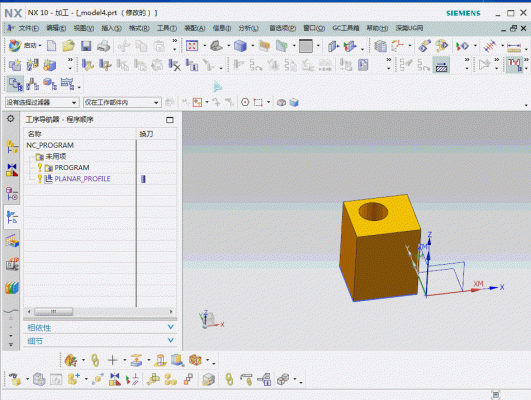
Task: Expand the Details section chevron
Action: (x=171, y=340)
